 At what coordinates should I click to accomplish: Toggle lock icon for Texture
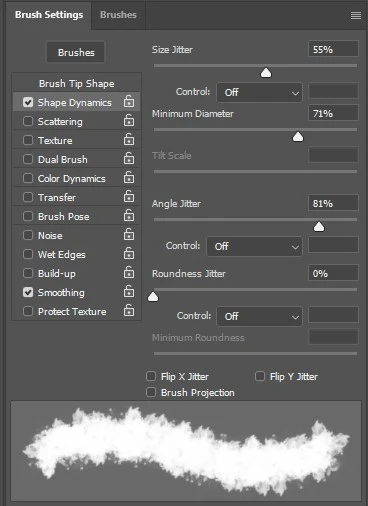(129, 139)
